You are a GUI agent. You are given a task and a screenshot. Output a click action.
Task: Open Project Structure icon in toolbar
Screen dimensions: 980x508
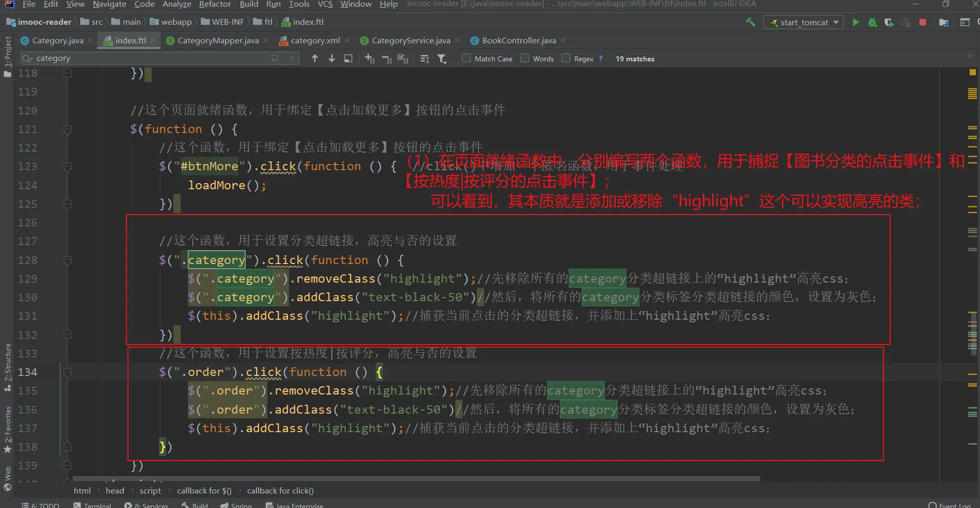[x=944, y=22]
